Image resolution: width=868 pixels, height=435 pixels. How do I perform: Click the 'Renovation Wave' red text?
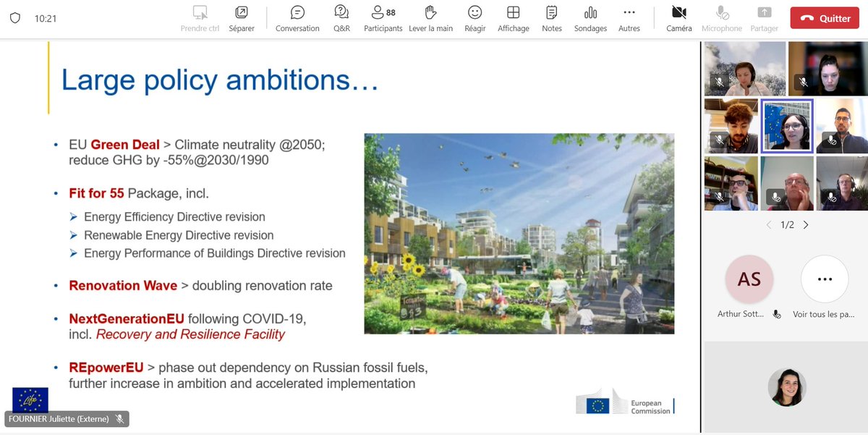tap(123, 285)
